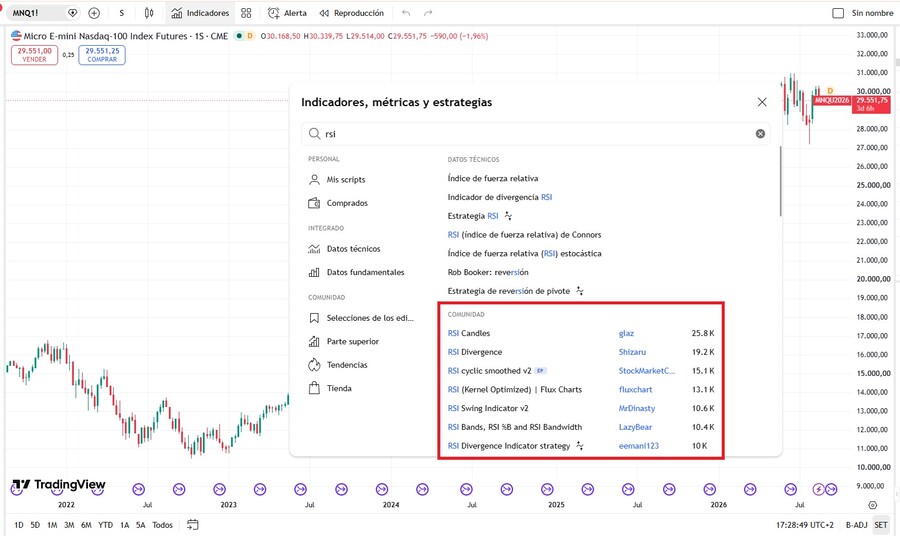Select Comprados in sidebar
Viewport: 900px width, 536px height.
[347, 203]
